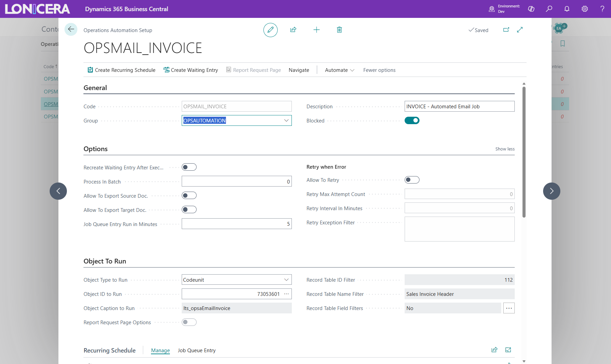This screenshot has height=364, width=611.
Task: Click the plus icon to create new
Action: (316, 30)
